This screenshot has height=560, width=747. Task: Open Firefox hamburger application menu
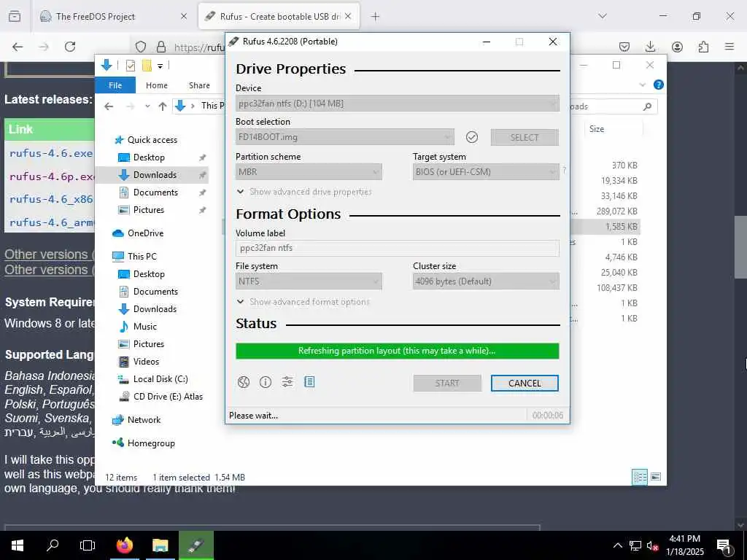pyautogui.click(x=729, y=47)
